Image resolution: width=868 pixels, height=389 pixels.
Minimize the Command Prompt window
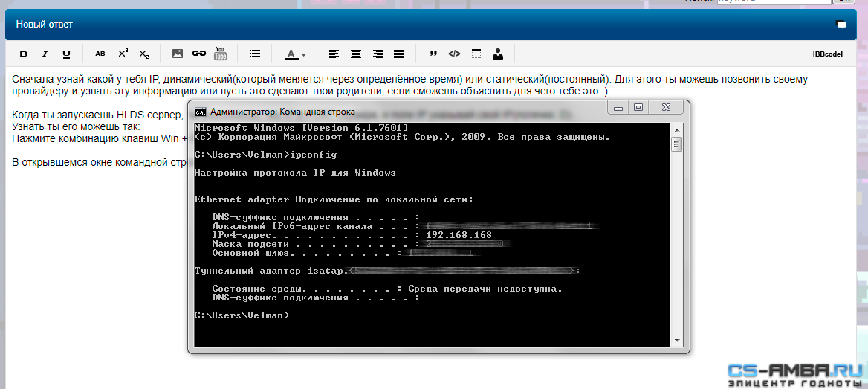pos(619,108)
